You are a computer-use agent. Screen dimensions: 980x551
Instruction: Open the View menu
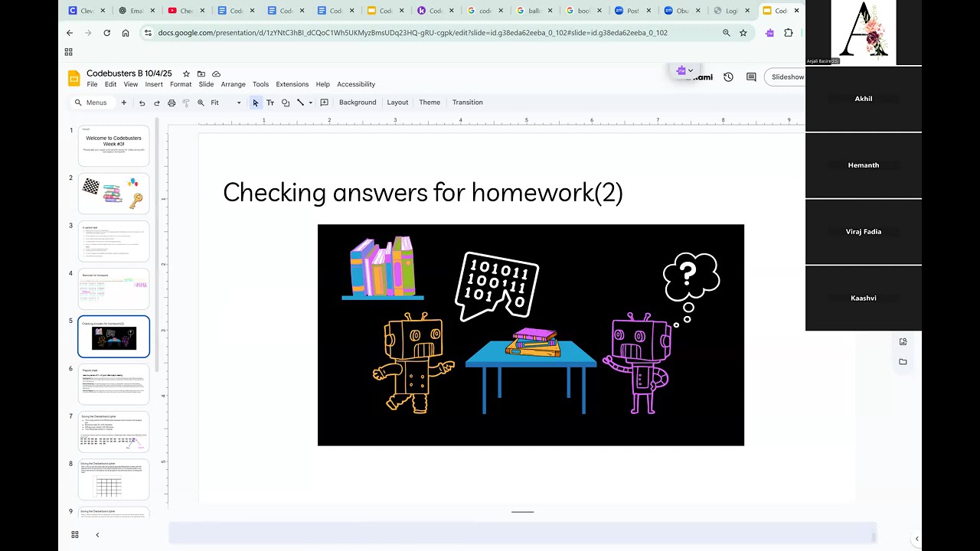131,84
